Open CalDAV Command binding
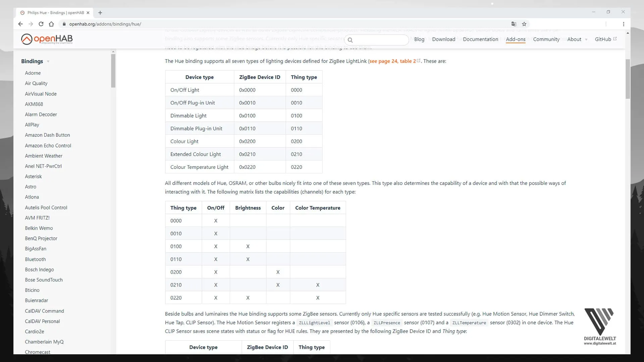Image resolution: width=644 pixels, height=362 pixels. point(44,311)
